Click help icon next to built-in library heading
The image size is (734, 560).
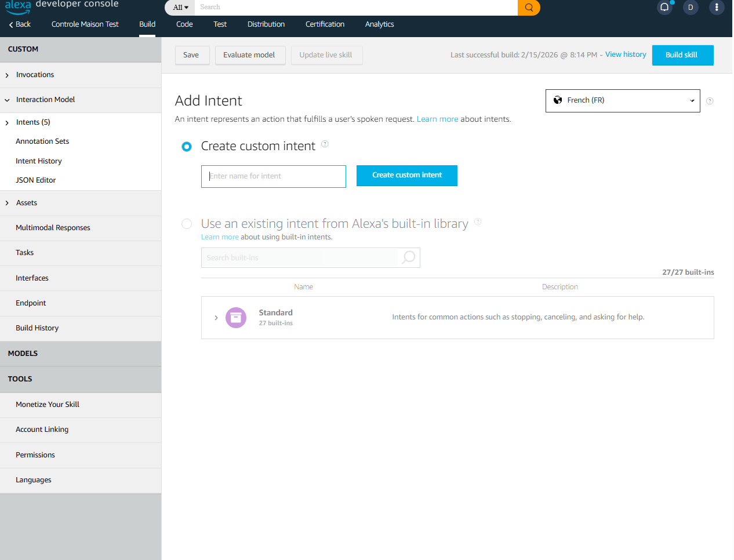[478, 221]
